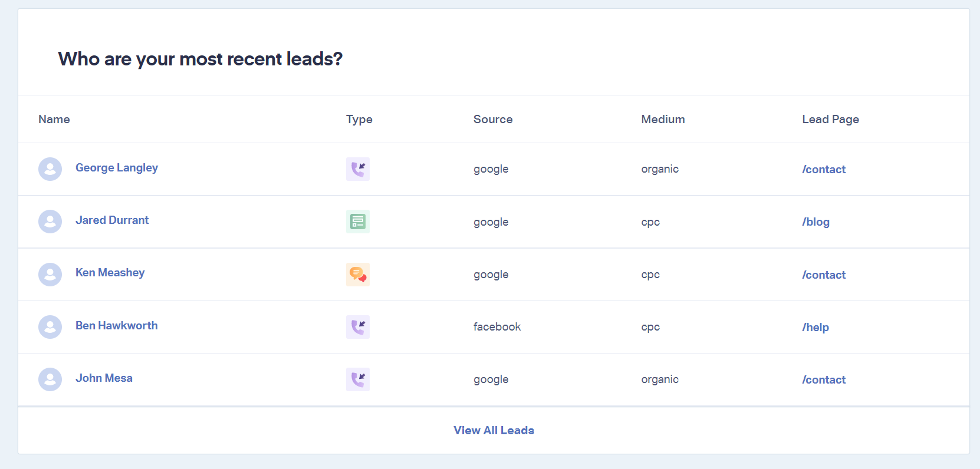The height and width of the screenshot is (469, 980).
Task: Open Jared Durrant's lead profile
Action: (x=112, y=220)
